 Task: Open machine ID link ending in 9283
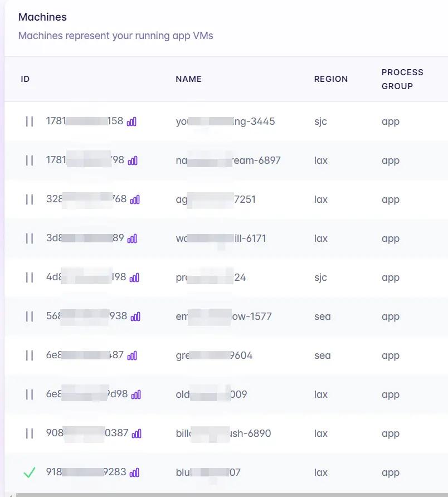pyautogui.click(x=85, y=472)
